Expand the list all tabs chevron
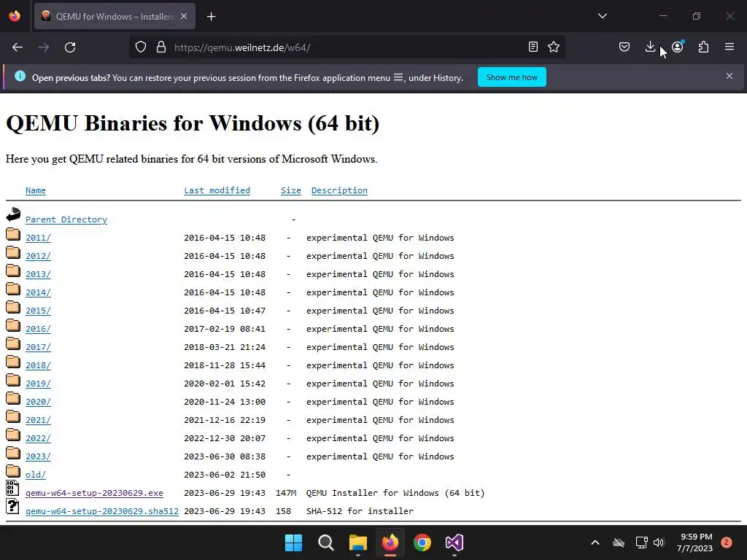The width and height of the screenshot is (747, 560). 602,16
